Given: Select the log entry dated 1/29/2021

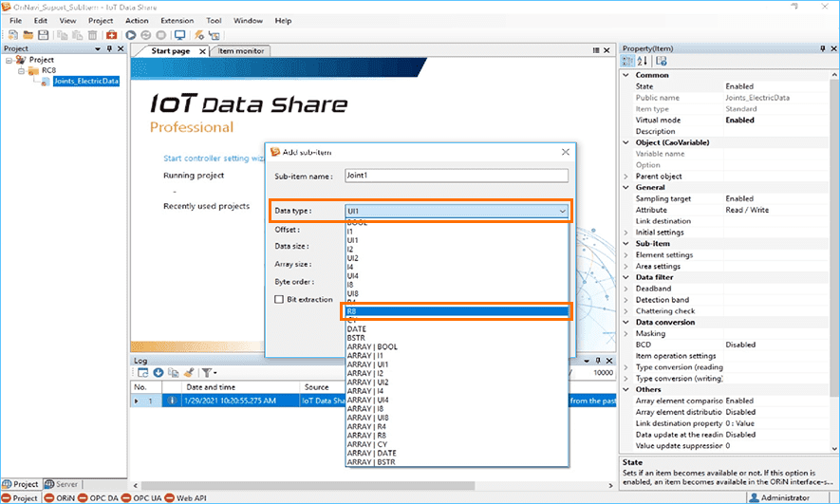Looking at the screenshot, I should click(x=373, y=401).
